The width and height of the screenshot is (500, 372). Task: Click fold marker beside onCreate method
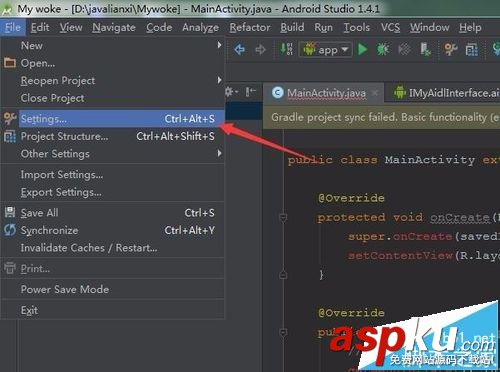pyautogui.click(x=283, y=218)
